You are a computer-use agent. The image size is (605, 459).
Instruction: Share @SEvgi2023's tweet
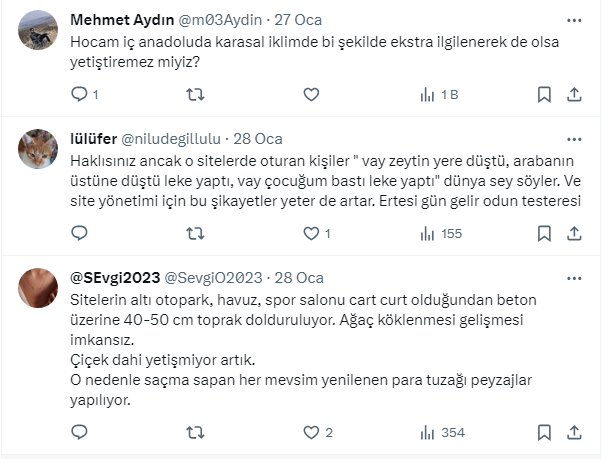[x=574, y=433]
